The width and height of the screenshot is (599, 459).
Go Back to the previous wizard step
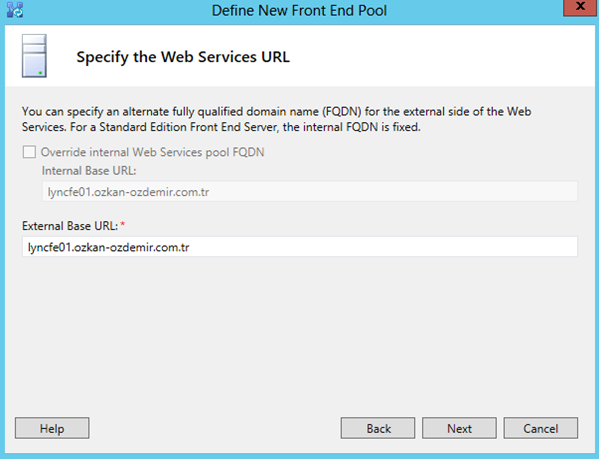coord(378,428)
